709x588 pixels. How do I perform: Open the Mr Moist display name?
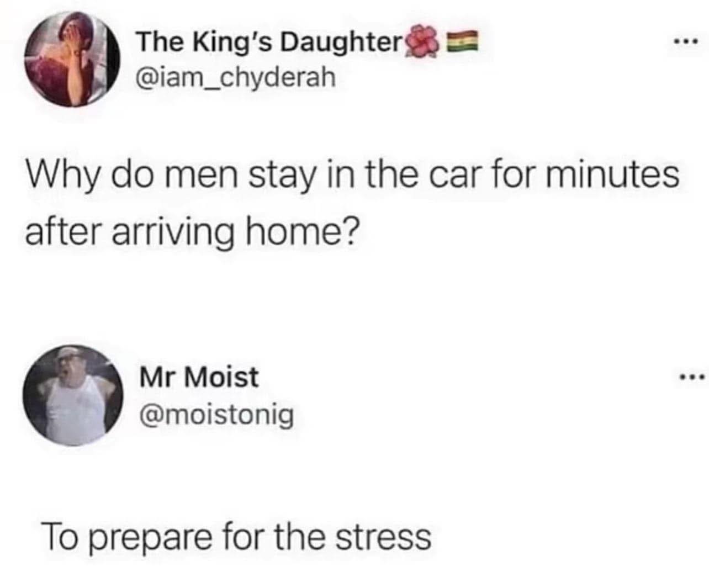198,377
